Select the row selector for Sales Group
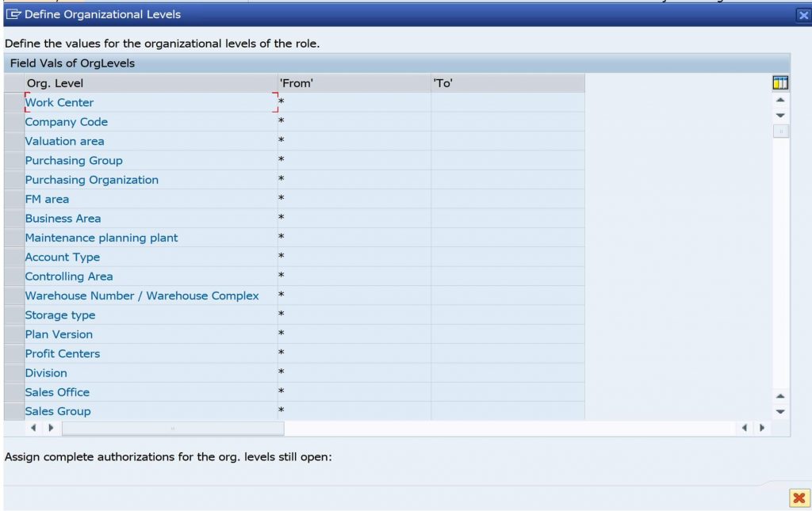812x511 pixels. click(x=14, y=411)
